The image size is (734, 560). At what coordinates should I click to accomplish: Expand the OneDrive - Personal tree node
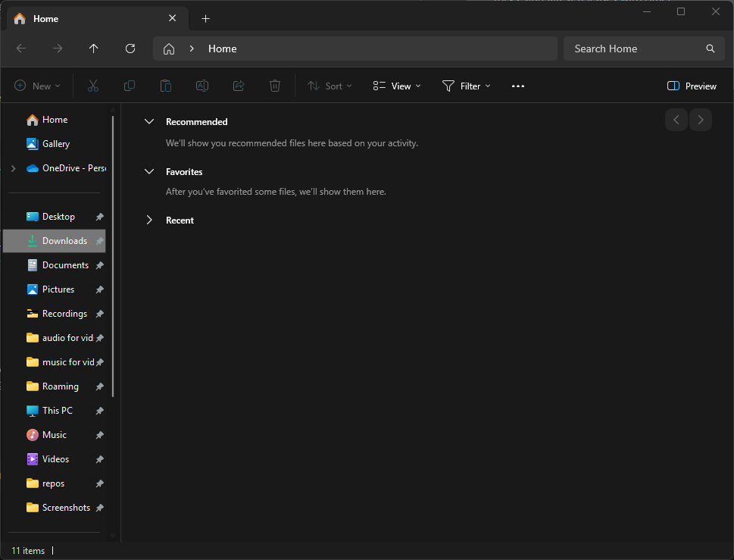[14, 168]
